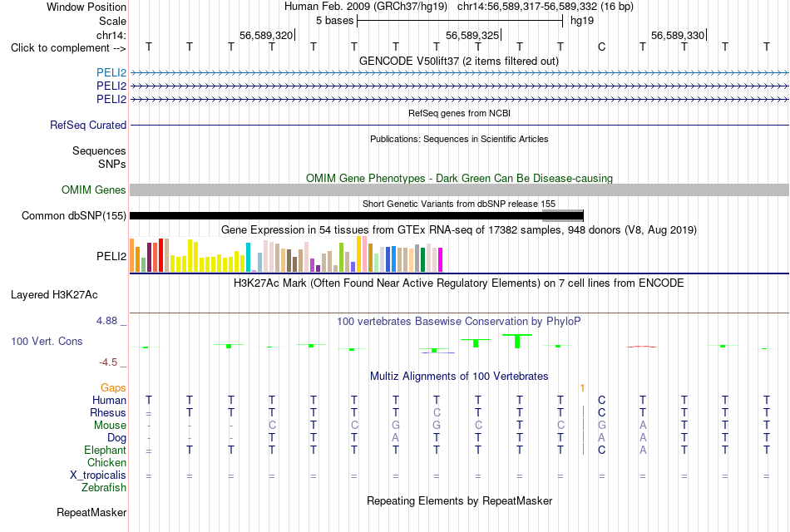Click the A base in the Mouse alignment row
This screenshot has width=790, height=532.
pos(642,426)
